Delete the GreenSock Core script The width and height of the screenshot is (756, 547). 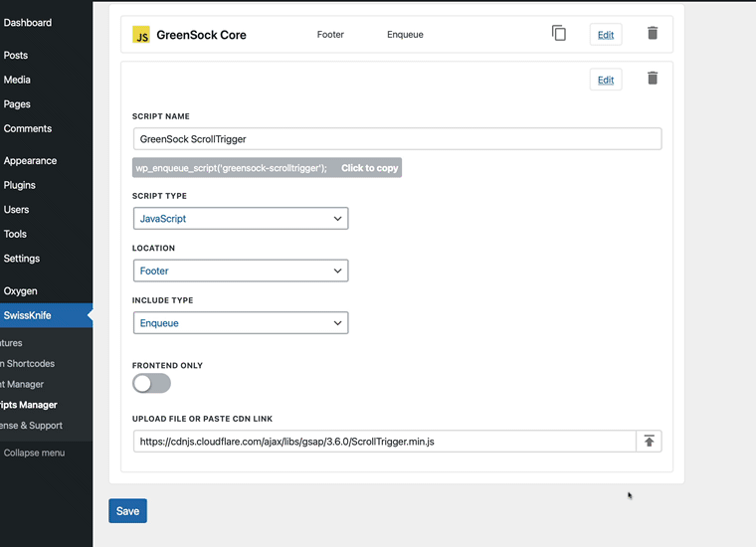click(653, 33)
